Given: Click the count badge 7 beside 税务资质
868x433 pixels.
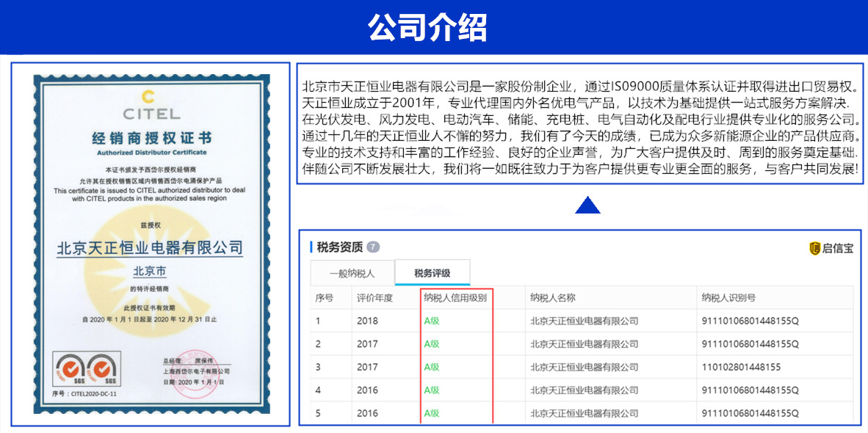Looking at the screenshot, I should [373, 247].
